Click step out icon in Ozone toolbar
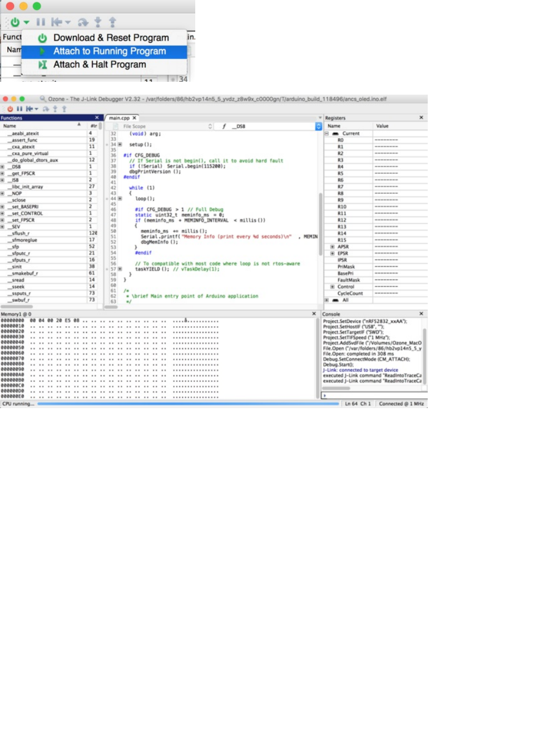This screenshot has width=554, height=756. point(64,109)
